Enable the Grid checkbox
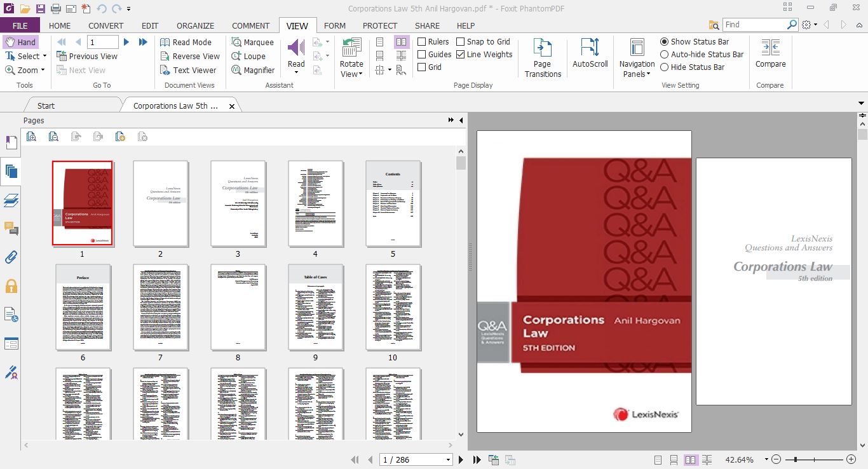868x469 pixels. (x=422, y=67)
